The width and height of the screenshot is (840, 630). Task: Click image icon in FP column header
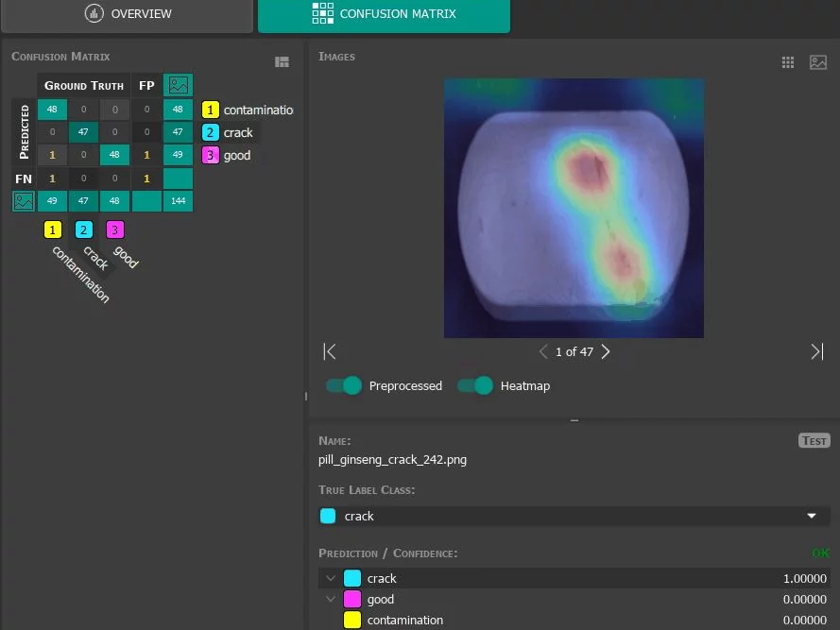(178, 85)
